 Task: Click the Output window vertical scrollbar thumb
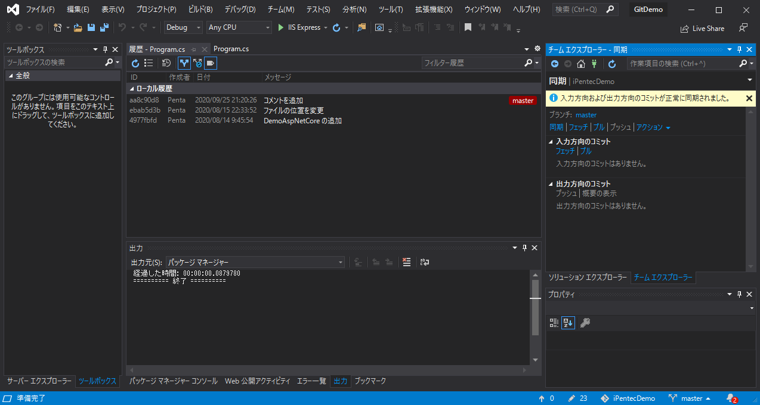(535, 308)
